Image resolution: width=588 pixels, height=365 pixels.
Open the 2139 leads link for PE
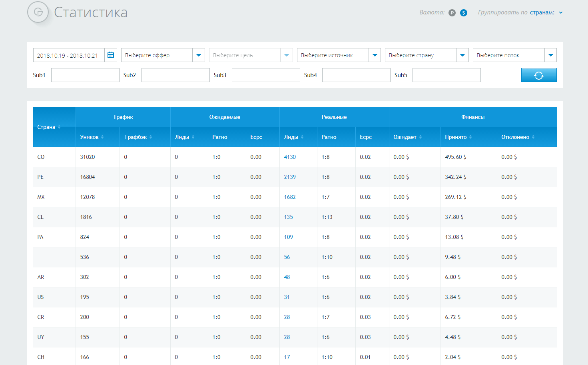coord(290,177)
